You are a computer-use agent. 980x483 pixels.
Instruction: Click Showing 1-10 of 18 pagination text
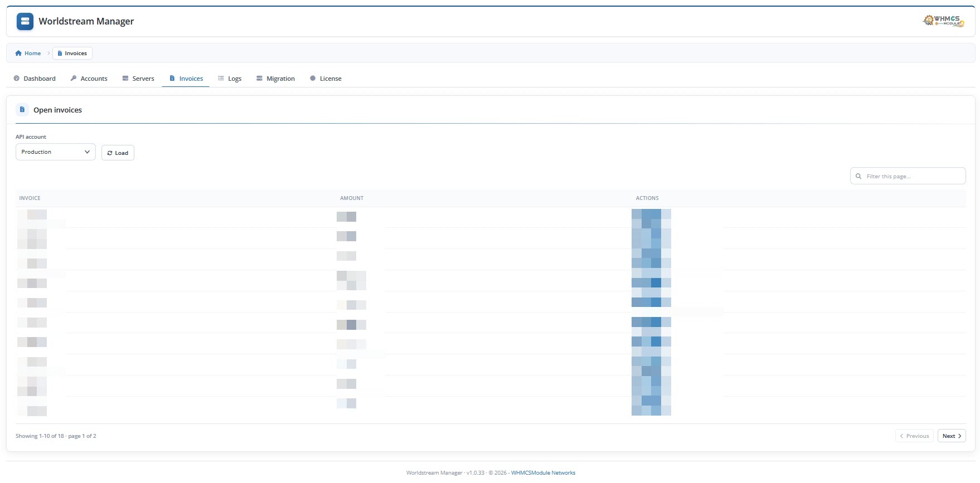coord(56,436)
